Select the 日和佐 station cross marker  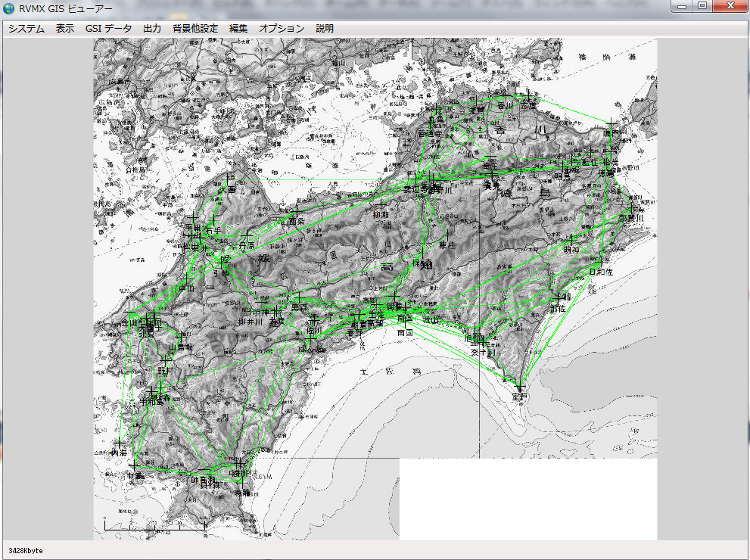coord(599,262)
